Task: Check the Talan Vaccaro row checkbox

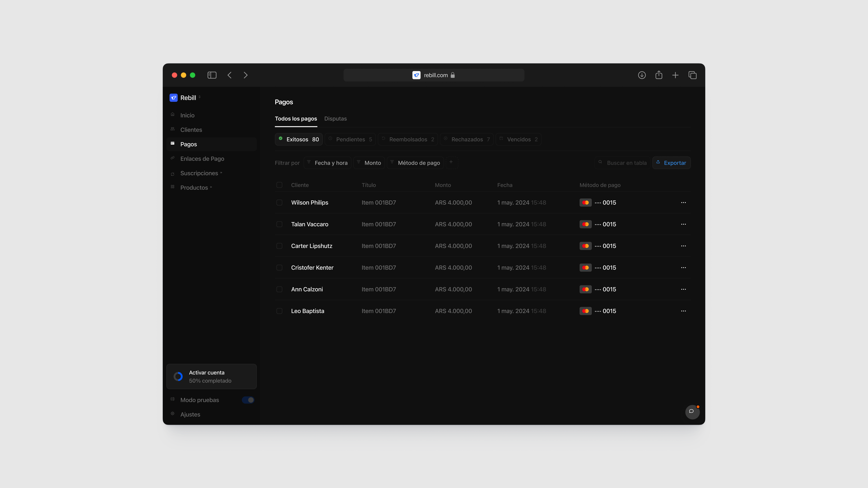Action: click(279, 224)
